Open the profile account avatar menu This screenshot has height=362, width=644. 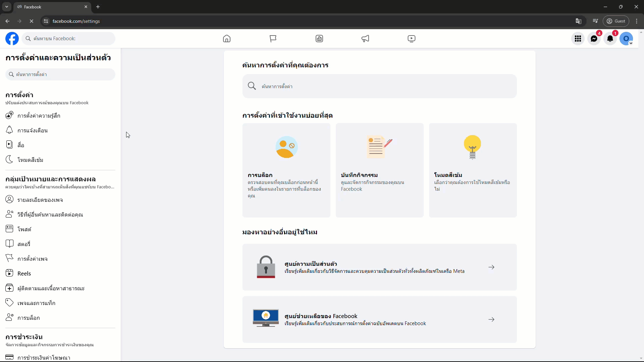[x=626, y=39]
